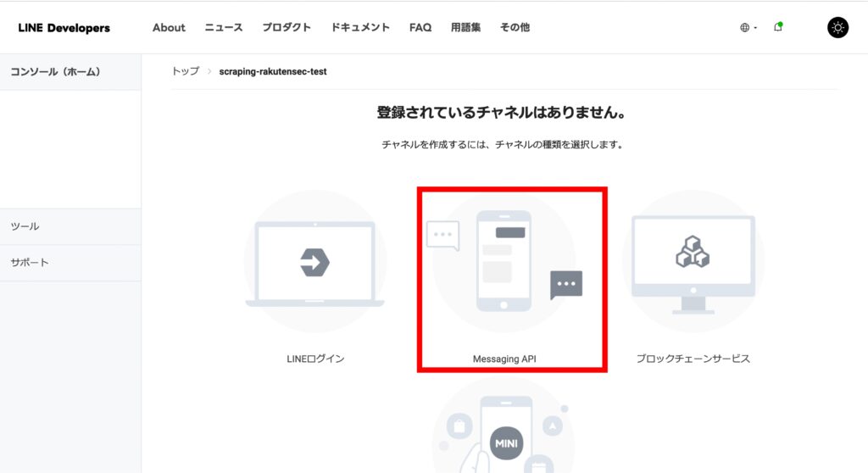Go to トップ in the breadcrumb
Screen dimensions: 868x473
(x=185, y=71)
